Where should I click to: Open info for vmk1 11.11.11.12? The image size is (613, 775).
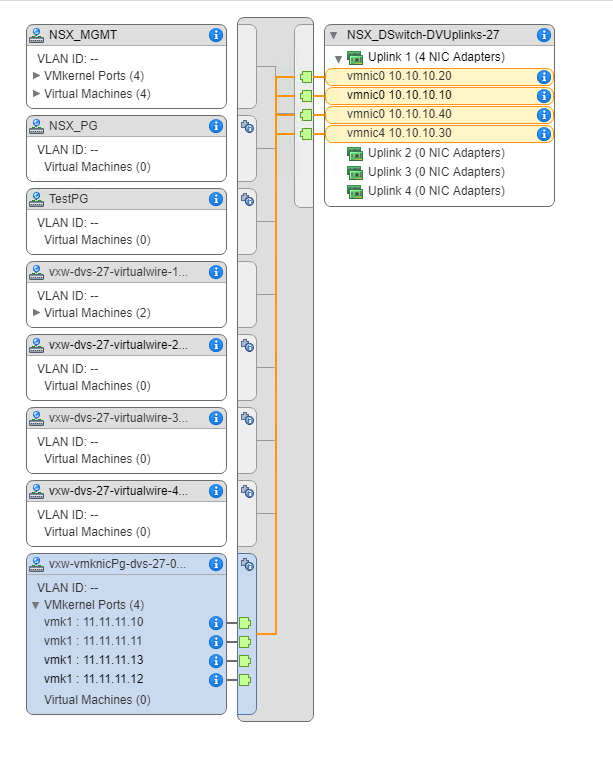pos(216,680)
